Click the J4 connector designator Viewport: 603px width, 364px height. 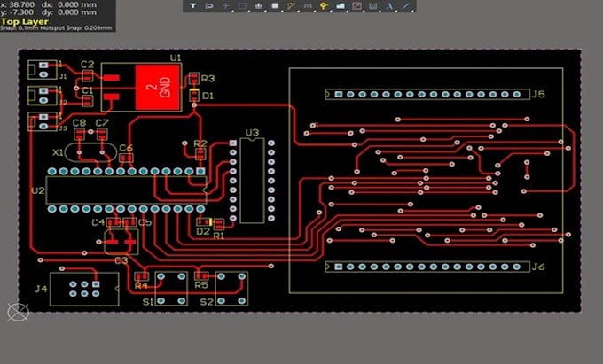41,289
